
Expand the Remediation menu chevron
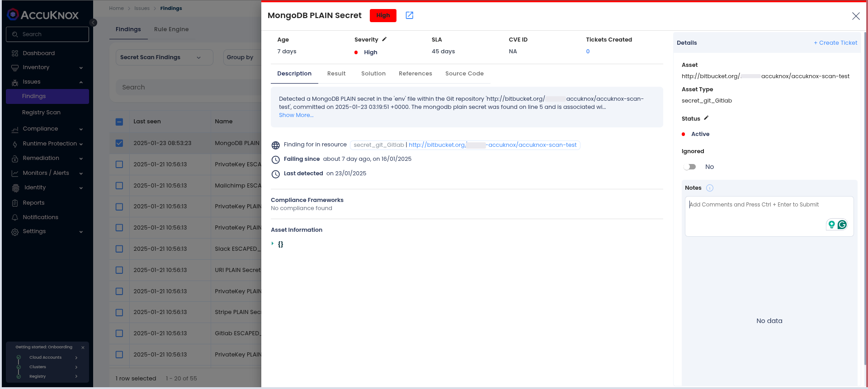click(x=81, y=159)
